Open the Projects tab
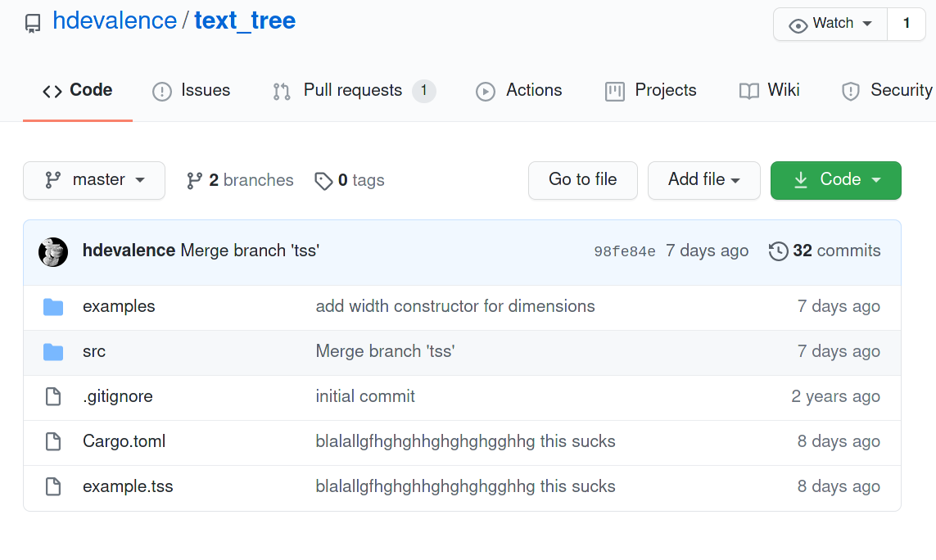936x560 pixels. [650, 90]
